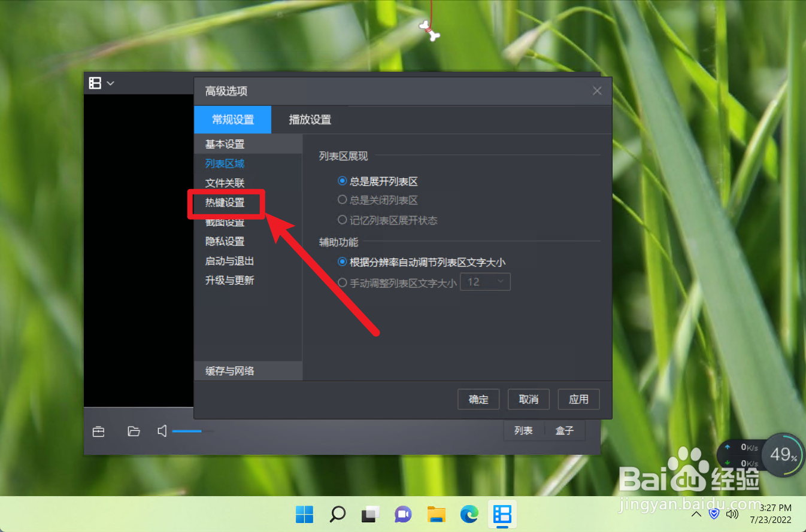
Task: Click the 应用 button to apply settings
Action: pos(578,399)
